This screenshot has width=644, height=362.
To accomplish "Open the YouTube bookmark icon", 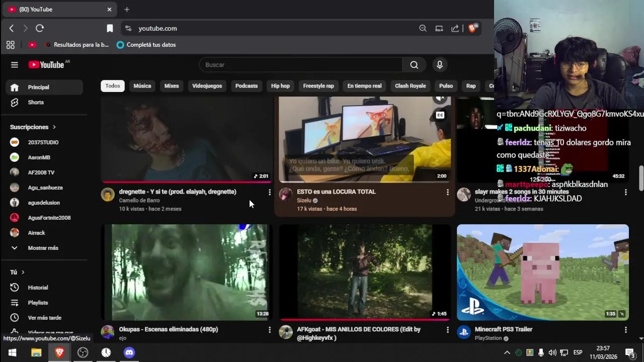I will pyautogui.click(x=32, y=45).
